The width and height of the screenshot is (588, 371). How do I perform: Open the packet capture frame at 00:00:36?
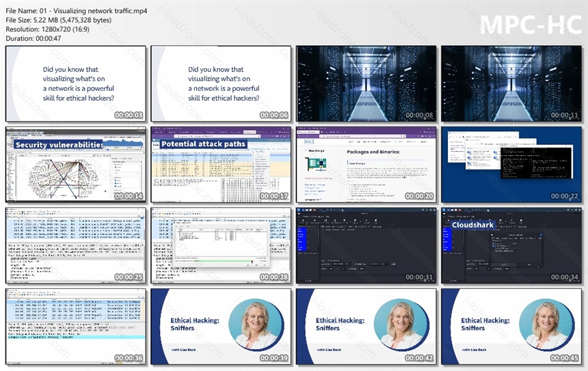[76, 327]
